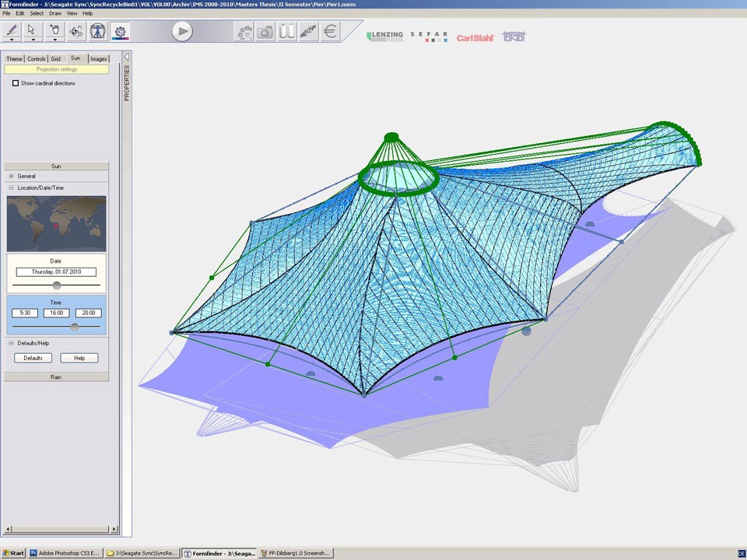The width and height of the screenshot is (747, 560).
Task: Click the Defaults button
Action: 33,358
